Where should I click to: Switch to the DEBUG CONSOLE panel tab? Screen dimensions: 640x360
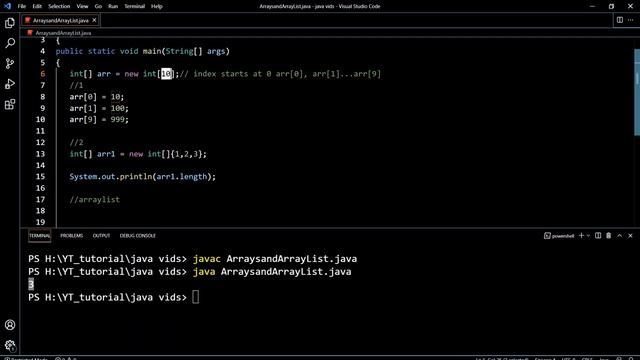138,236
